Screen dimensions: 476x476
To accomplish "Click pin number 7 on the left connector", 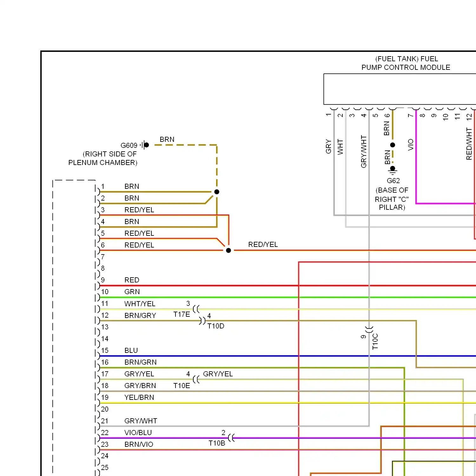I will point(103,256).
